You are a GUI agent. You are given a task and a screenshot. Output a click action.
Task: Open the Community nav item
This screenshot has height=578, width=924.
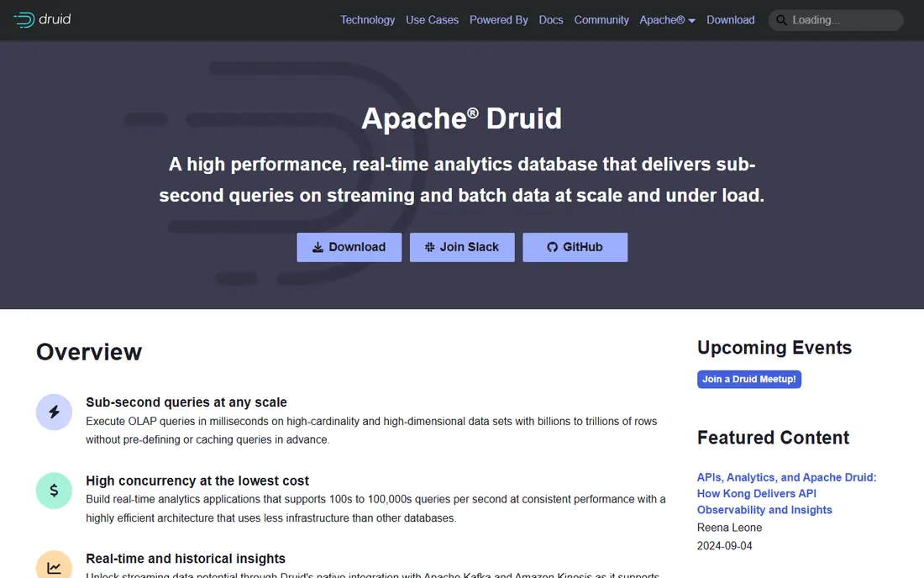click(601, 20)
